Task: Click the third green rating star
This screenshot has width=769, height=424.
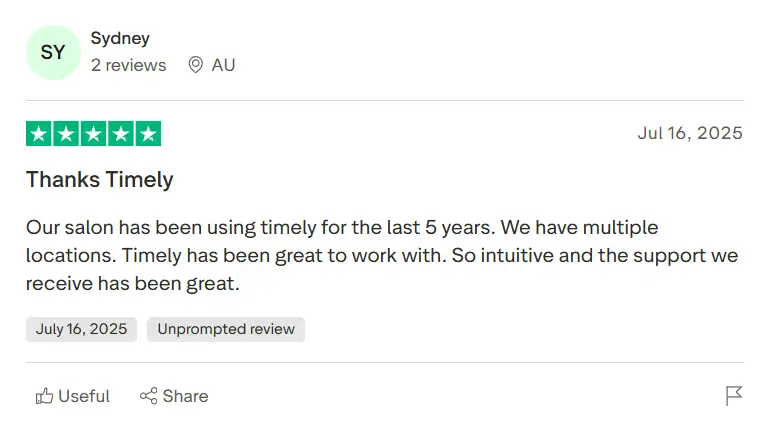Action: [x=93, y=134]
